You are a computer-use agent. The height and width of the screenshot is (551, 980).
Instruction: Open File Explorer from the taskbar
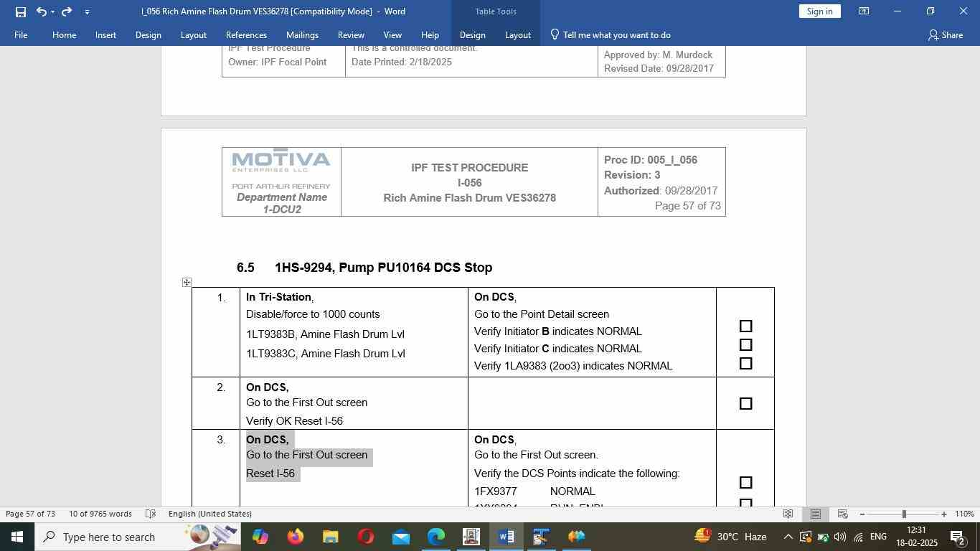pyautogui.click(x=330, y=537)
